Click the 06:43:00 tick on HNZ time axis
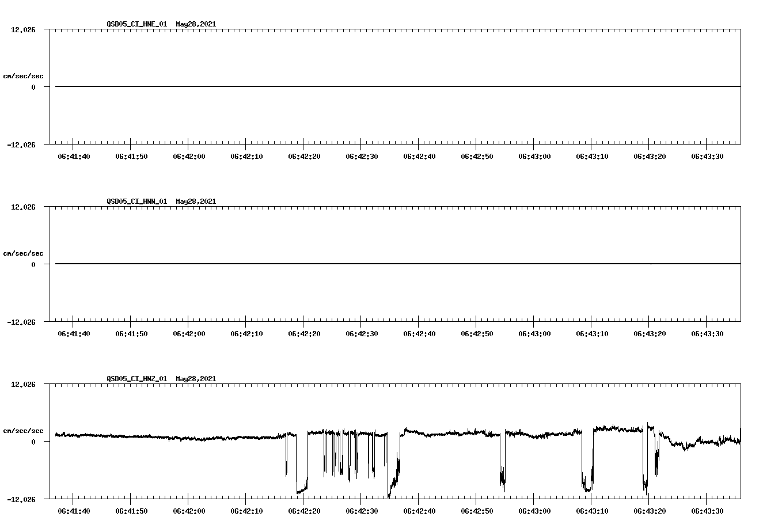The image size is (782, 532). tap(536, 510)
